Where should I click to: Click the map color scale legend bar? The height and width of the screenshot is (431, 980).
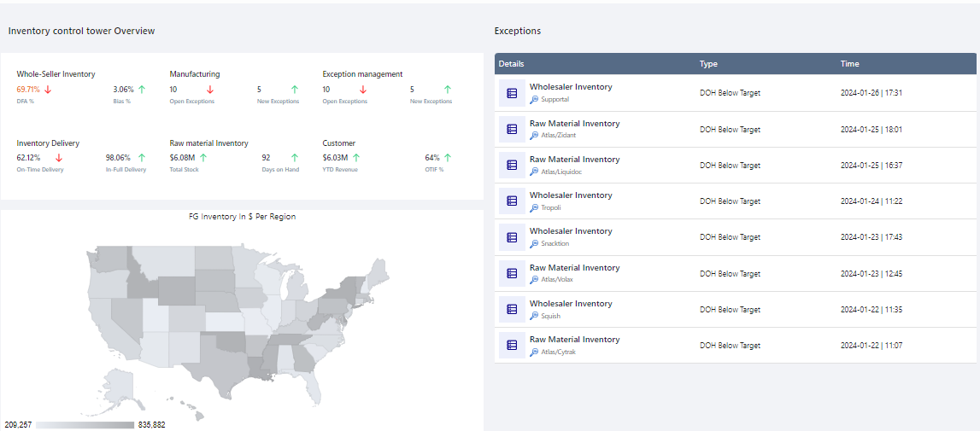(x=85, y=424)
